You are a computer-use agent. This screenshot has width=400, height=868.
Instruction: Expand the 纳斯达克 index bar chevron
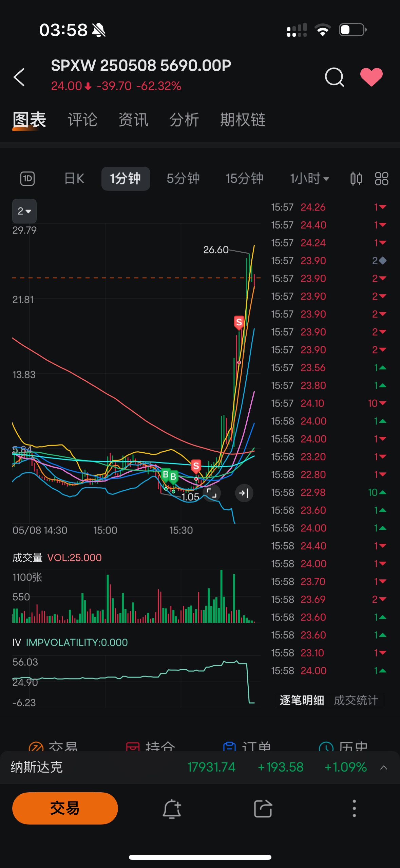[384, 767]
